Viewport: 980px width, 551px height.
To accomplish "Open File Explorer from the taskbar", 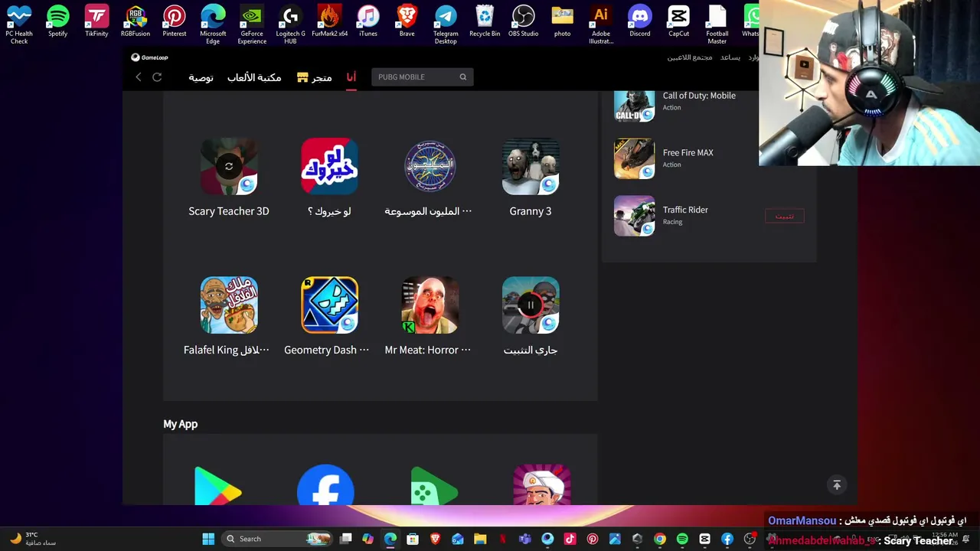I will [480, 539].
